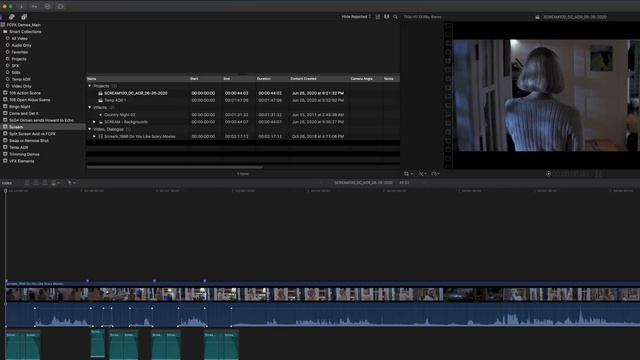This screenshot has width=640, height=360.
Task: Open the Select tool arrow dropdown
Action: click(71, 183)
